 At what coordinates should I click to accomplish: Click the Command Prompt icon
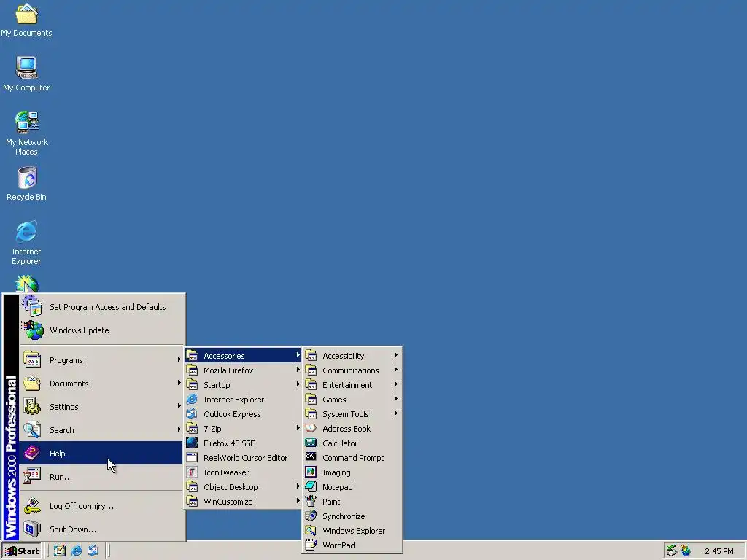tap(311, 457)
